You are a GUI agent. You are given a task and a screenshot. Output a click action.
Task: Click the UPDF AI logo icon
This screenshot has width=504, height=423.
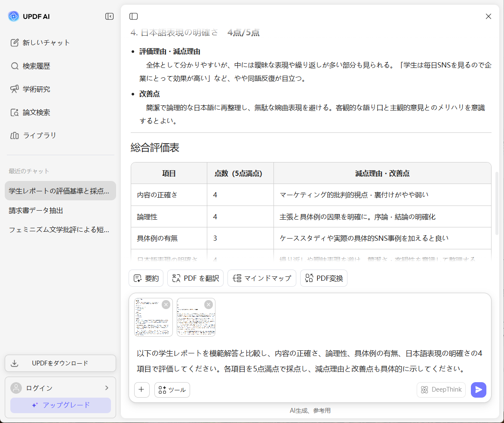point(13,16)
